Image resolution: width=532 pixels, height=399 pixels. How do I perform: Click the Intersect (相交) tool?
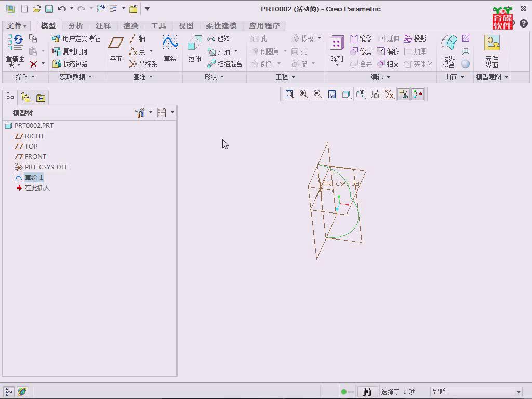[x=388, y=64]
